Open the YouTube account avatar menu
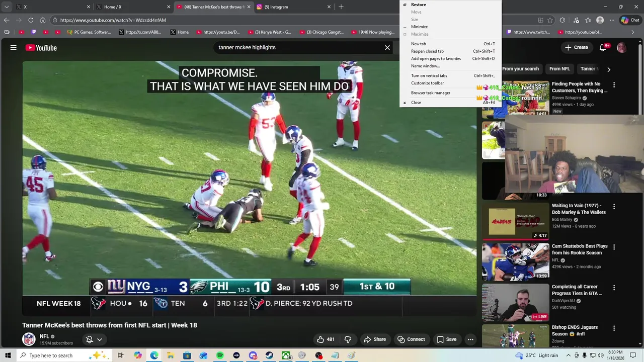Image resolution: width=644 pixels, height=362 pixels. coord(621,48)
